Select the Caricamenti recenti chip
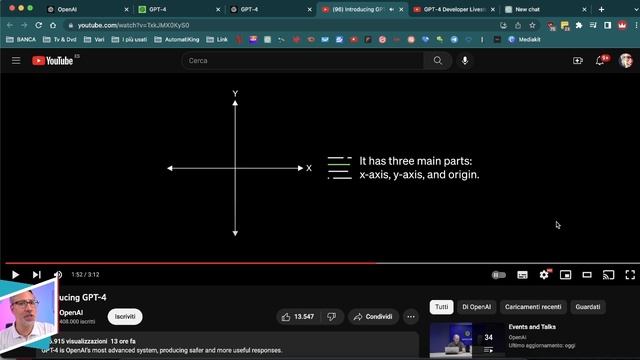 tap(533, 307)
